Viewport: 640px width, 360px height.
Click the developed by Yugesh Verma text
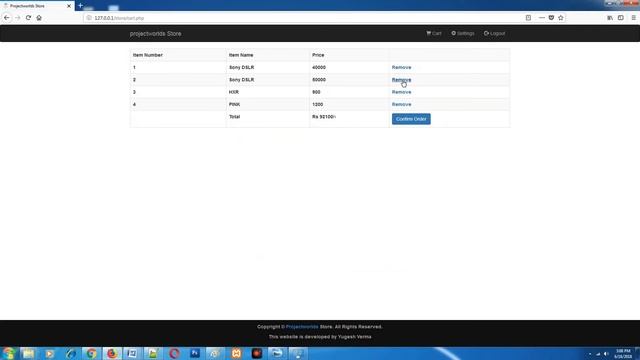[x=320, y=337]
